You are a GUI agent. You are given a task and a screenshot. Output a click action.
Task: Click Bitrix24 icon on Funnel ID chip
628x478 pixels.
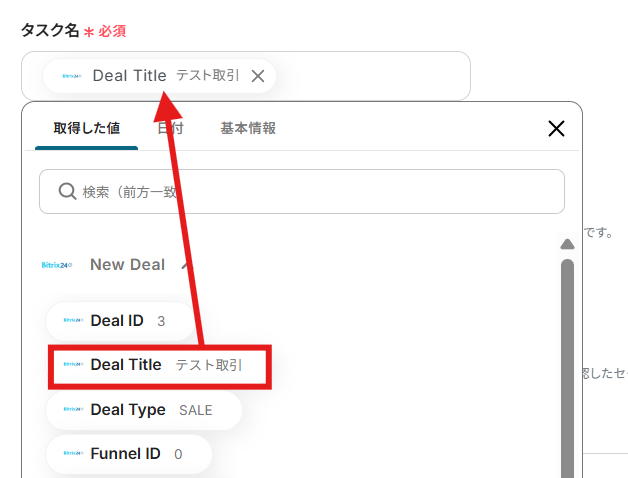(x=72, y=454)
